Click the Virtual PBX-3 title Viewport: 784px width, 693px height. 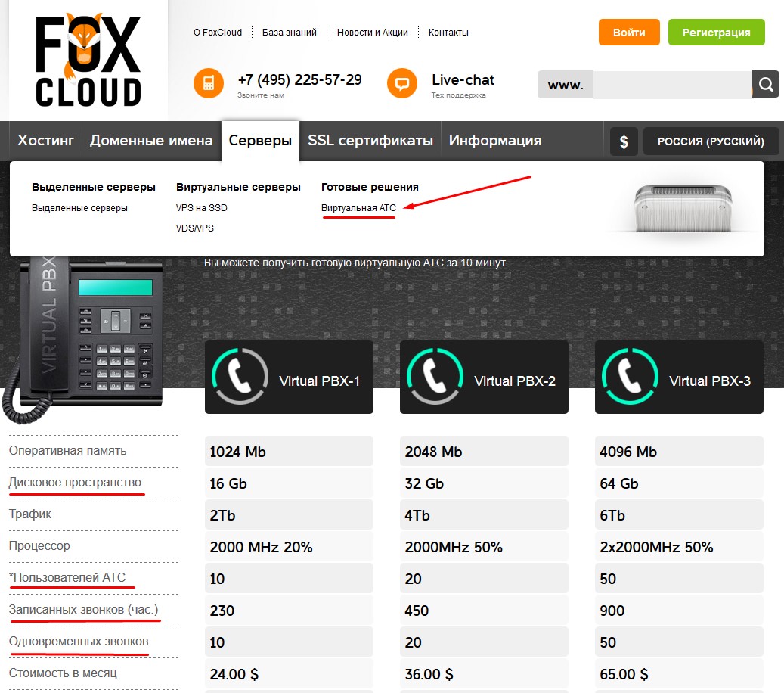tap(710, 381)
